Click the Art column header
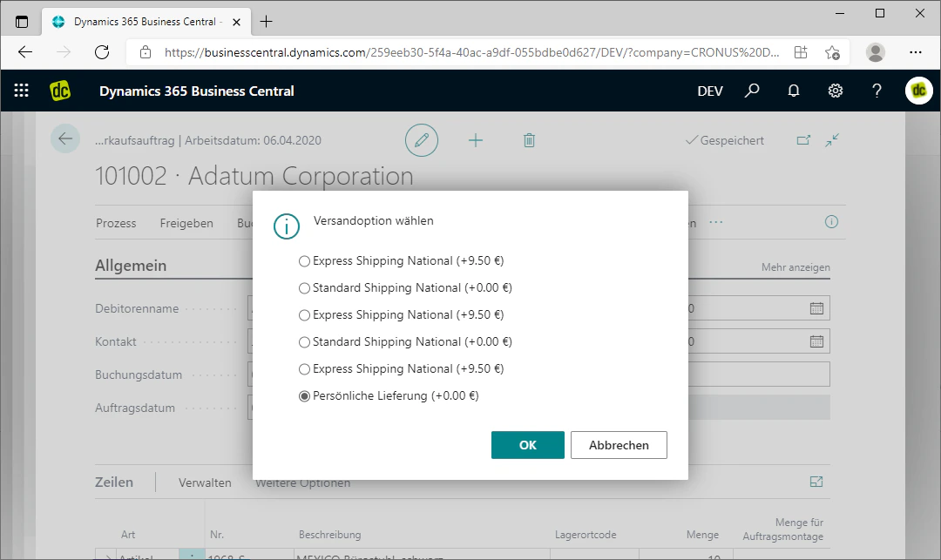Viewport: 941px width, 560px height. (128, 534)
